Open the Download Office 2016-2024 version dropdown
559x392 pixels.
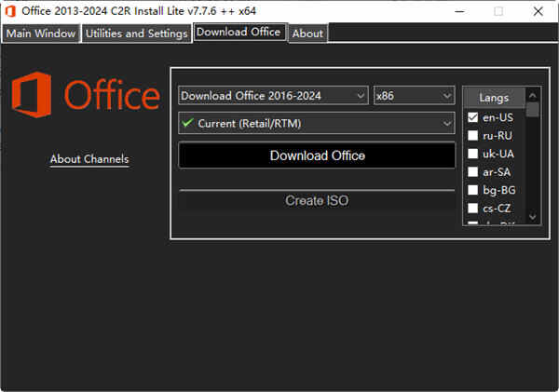(x=273, y=95)
